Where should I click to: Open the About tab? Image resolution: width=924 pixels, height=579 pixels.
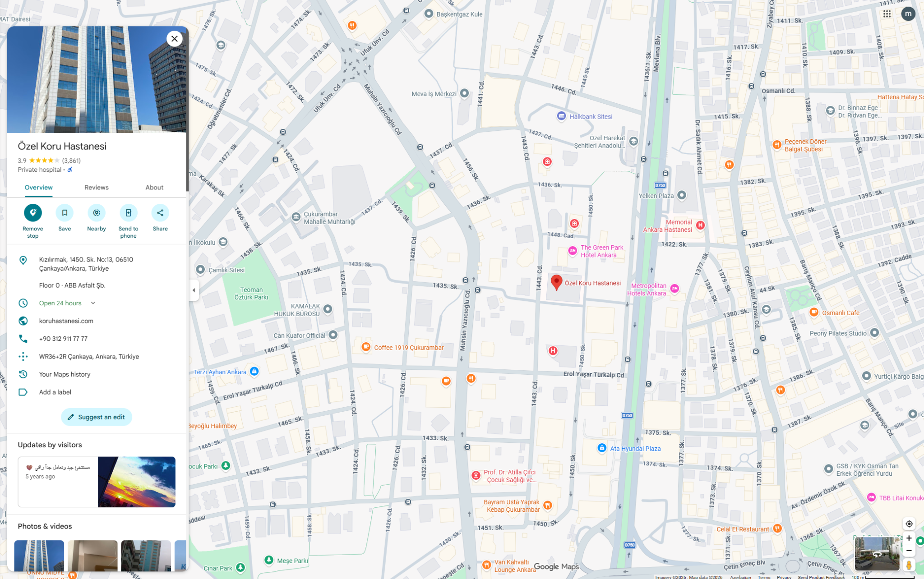[154, 188]
